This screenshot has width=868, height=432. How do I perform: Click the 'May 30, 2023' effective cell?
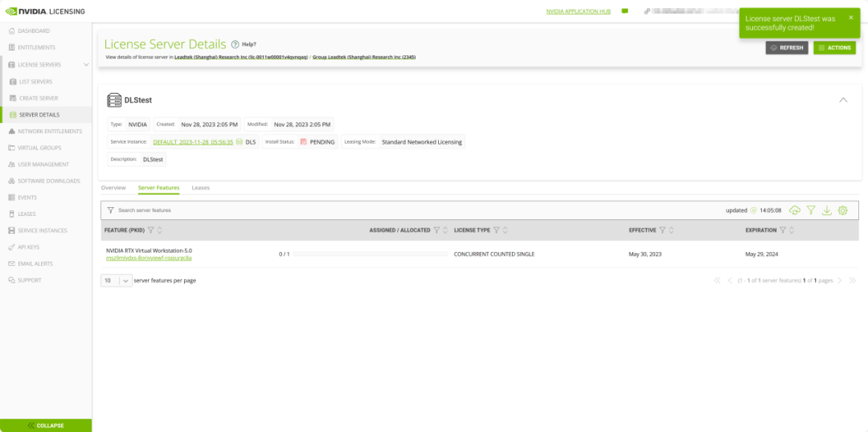645,255
